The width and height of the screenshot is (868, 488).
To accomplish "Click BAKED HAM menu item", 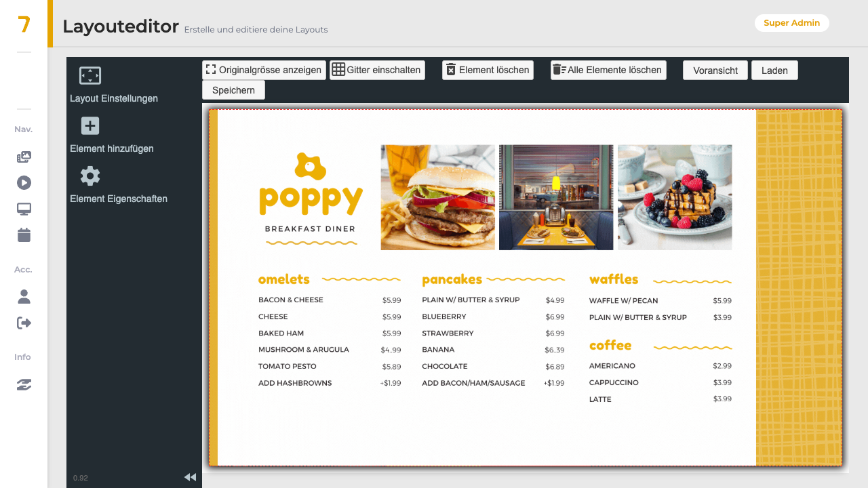I will (x=281, y=333).
